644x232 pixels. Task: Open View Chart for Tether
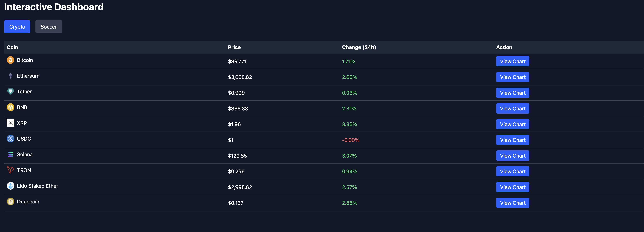pos(513,93)
